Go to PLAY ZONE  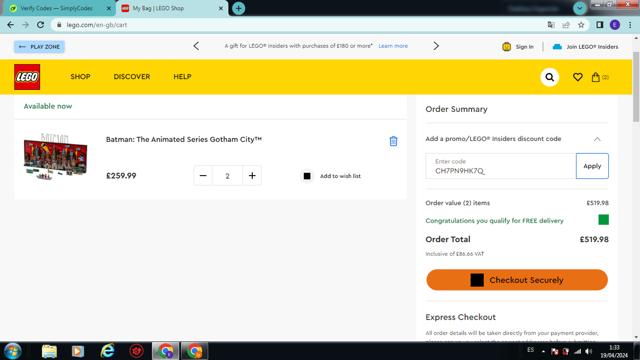click(39, 47)
